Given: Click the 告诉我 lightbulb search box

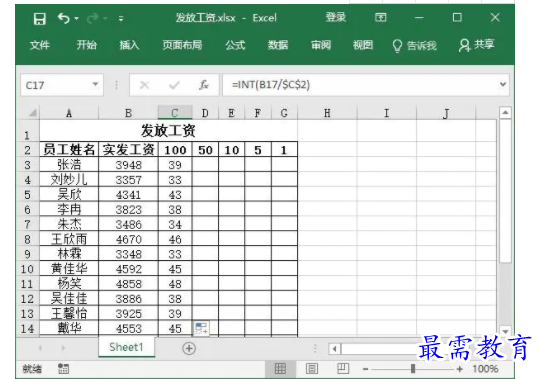Looking at the screenshot, I should [x=415, y=45].
